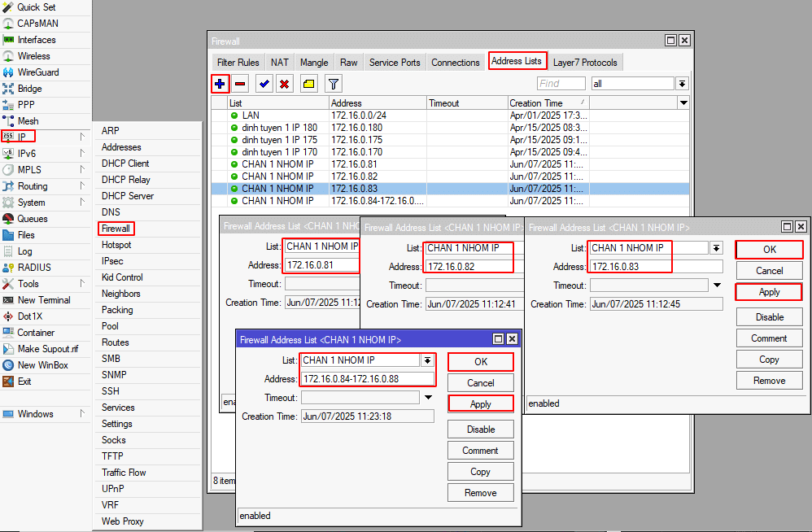Open RADIUS in the sidebar
Image resolution: width=812 pixels, height=532 pixels.
tap(46, 268)
